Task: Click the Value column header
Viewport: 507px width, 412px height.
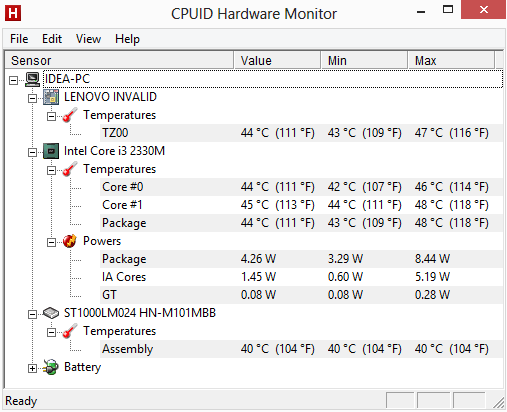Action: click(x=277, y=61)
